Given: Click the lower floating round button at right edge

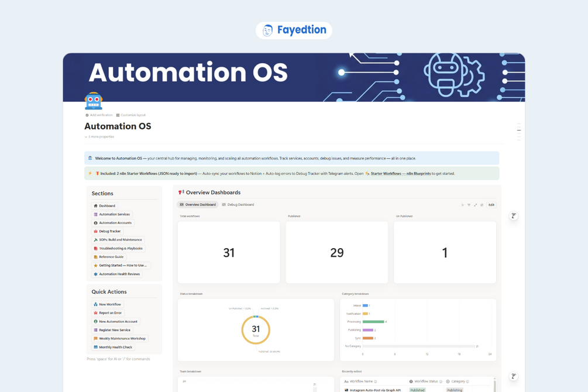Looking at the screenshot, I should coord(514,376).
